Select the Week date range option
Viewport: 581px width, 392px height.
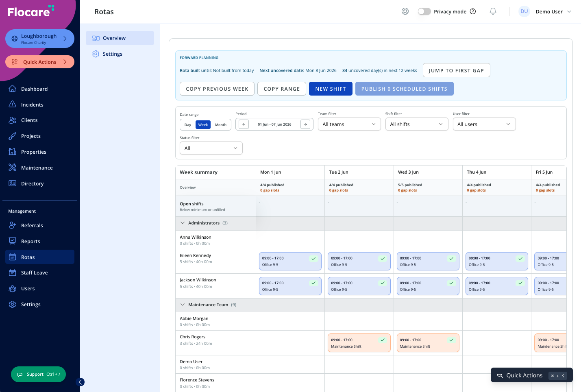tap(203, 125)
